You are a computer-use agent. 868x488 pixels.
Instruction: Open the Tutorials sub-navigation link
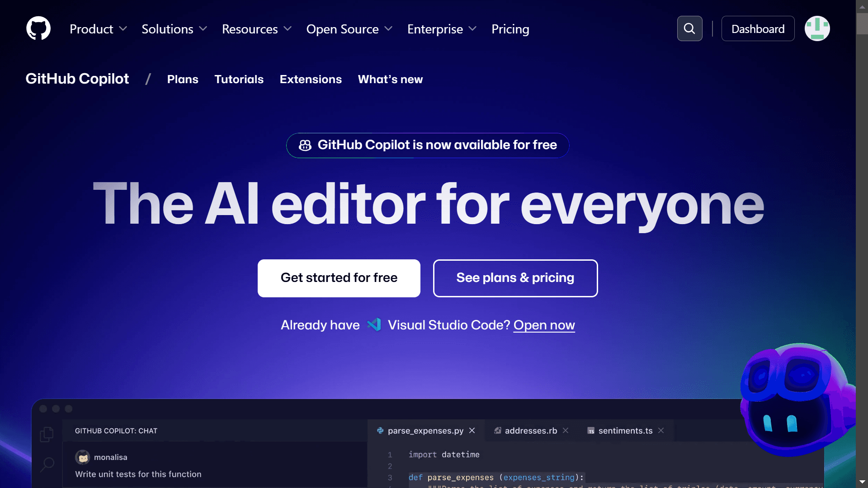click(x=239, y=79)
